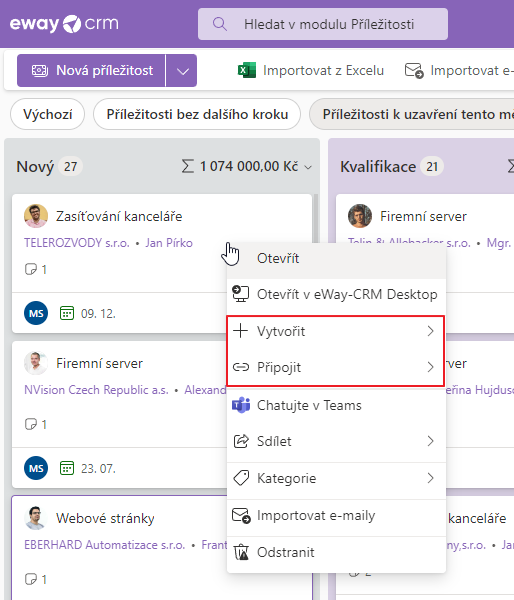Image resolution: width=514 pixels, height=600 pixels.
Task: Click the date 09. 12.
Action: [x=98, y=314]
